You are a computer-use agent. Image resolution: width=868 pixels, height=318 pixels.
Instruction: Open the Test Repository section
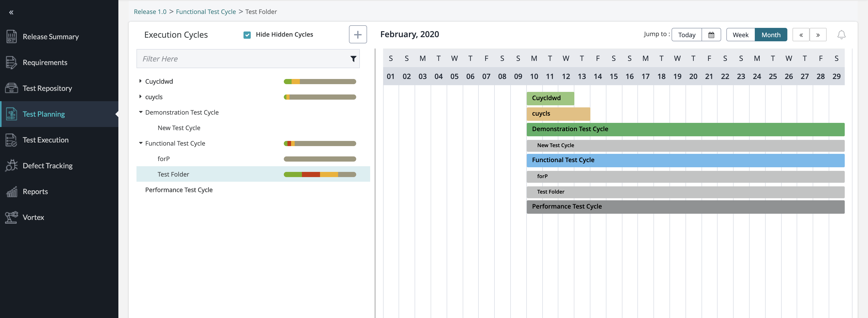pos(47,88)
